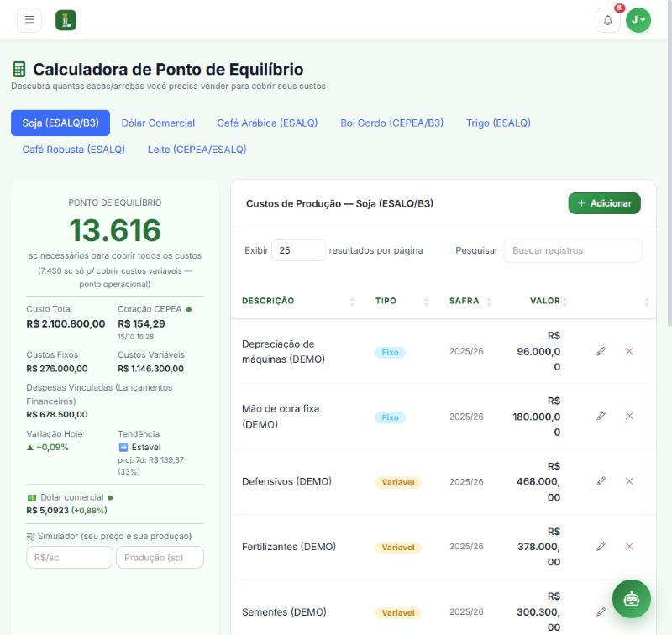Edit the Sementes (DEMO) row
Screen dimensions: 672x635
601,611
